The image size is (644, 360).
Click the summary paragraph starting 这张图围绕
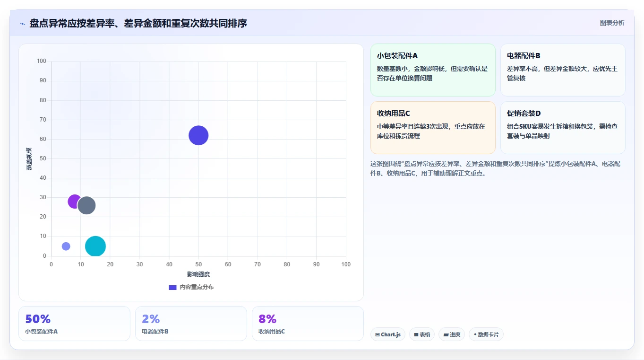tap(496, 168)
